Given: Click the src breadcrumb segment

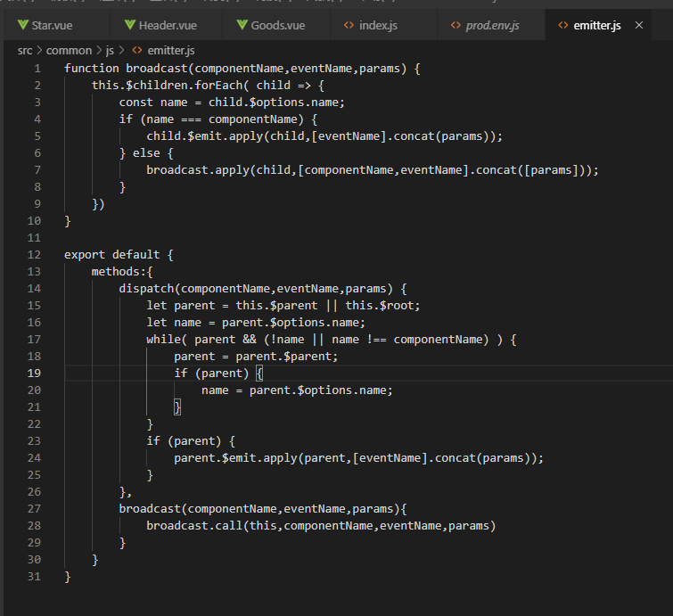Looking at the screenshot, I should click(25, 51).
